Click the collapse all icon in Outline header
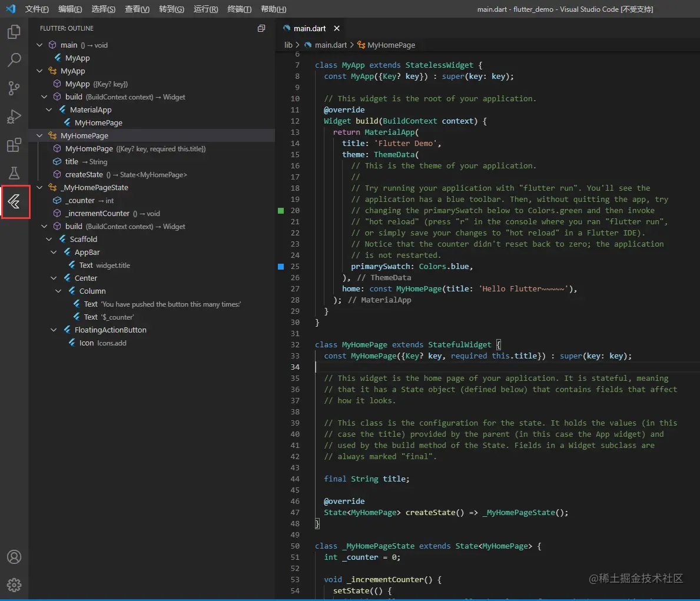This screenshot has height=601, width=700. [261, 28]
